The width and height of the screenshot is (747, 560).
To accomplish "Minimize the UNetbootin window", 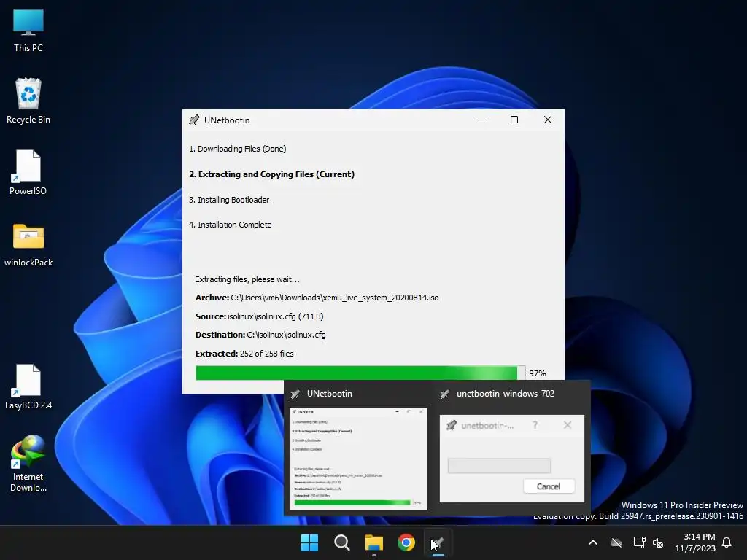I will coord(481,120).
